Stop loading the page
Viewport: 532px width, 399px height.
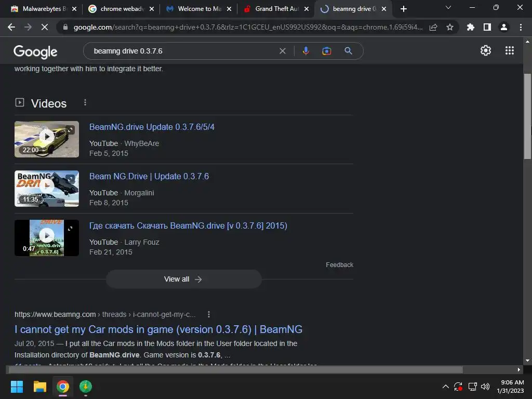(x=45, y=27)
